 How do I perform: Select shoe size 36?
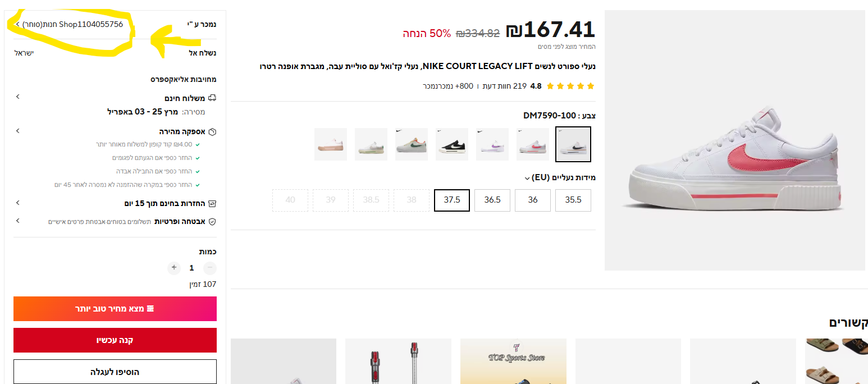pyautogui.click(x=533, y=200)
